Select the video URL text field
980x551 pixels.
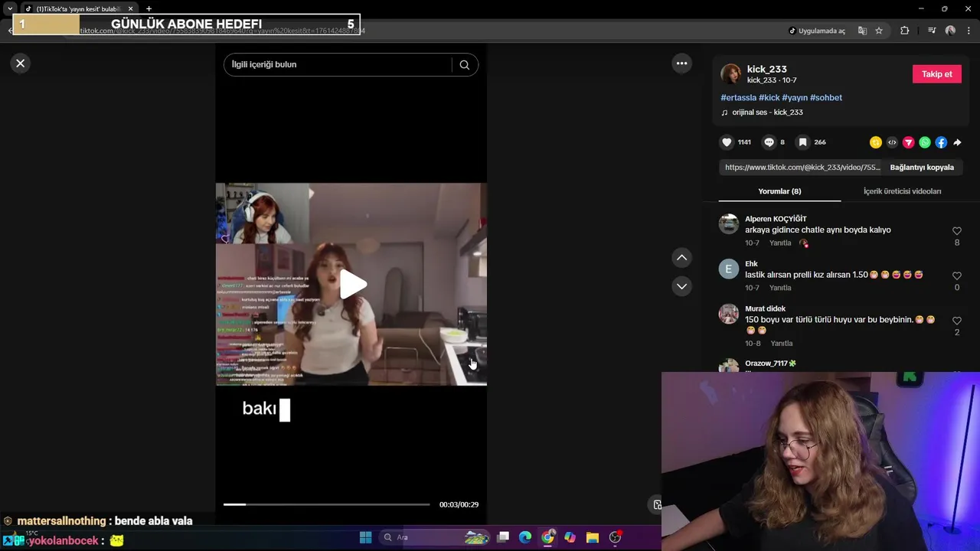[802, 168]
